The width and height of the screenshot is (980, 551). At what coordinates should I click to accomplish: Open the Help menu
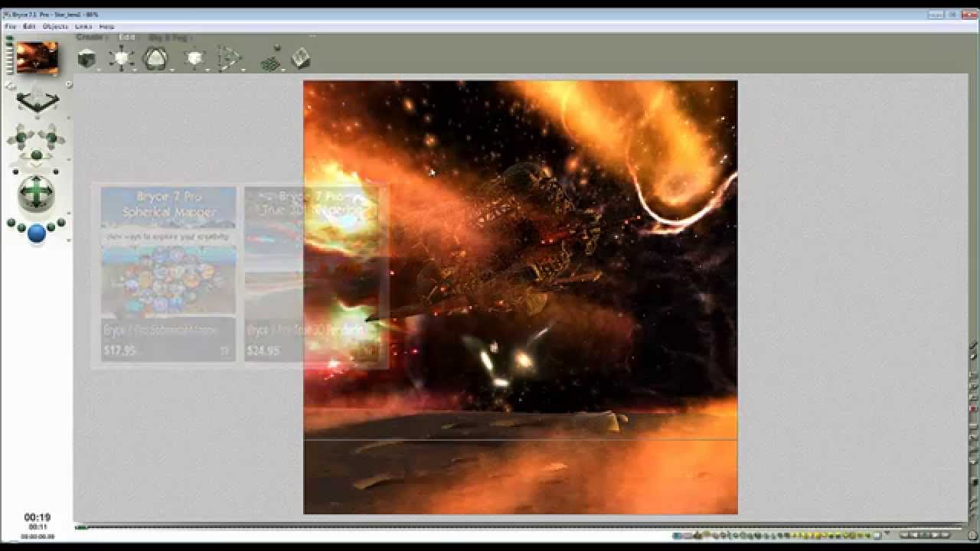click(x=106, y=26)
